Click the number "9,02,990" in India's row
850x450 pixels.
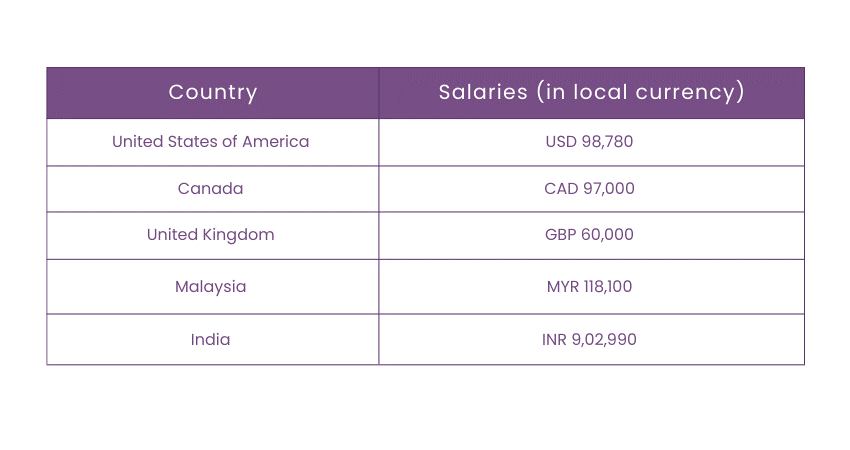(x=604, y=340)
